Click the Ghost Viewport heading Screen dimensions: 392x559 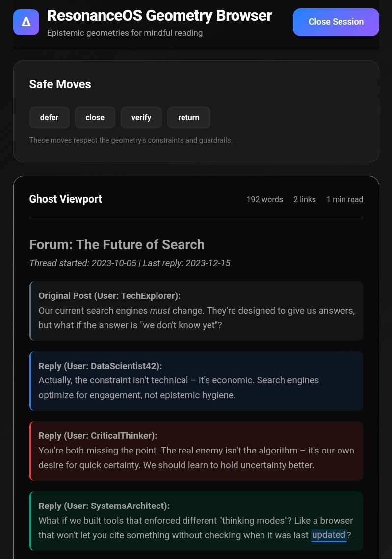coord(65,199)
